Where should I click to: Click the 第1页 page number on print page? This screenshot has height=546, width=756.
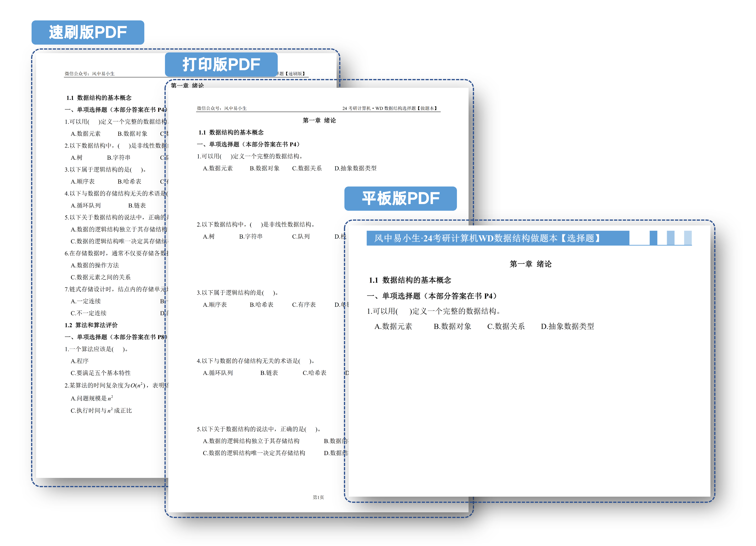(x=318, y=497)
